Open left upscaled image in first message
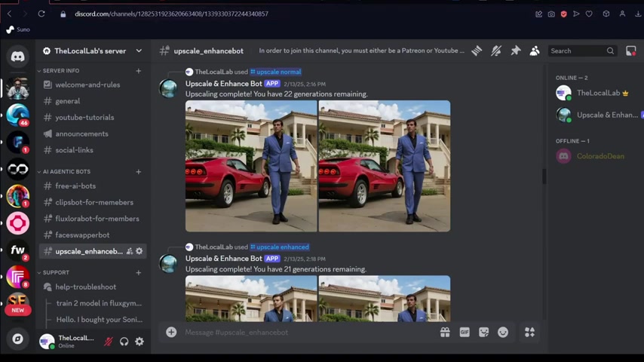The image size is (644, 362). pos(251,166)
